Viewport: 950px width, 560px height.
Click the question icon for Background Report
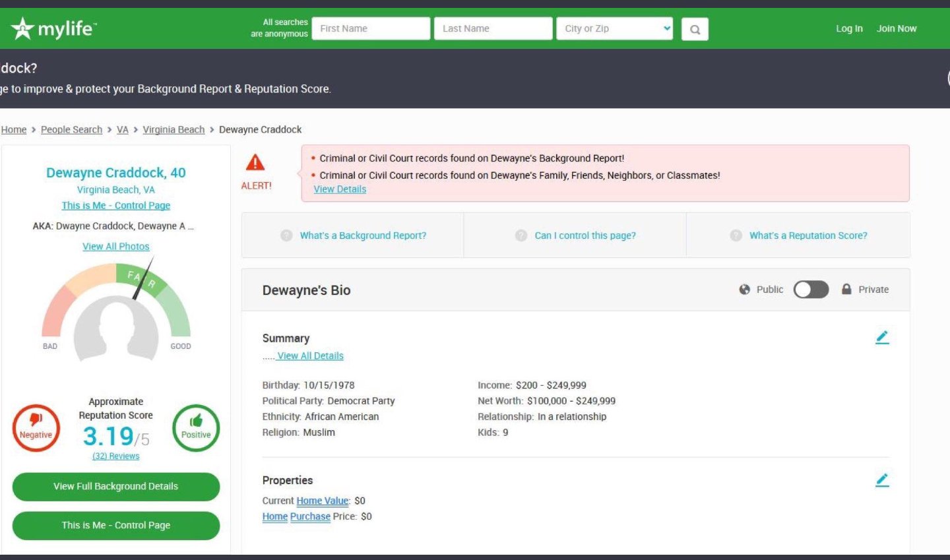[x=286, y=235]
